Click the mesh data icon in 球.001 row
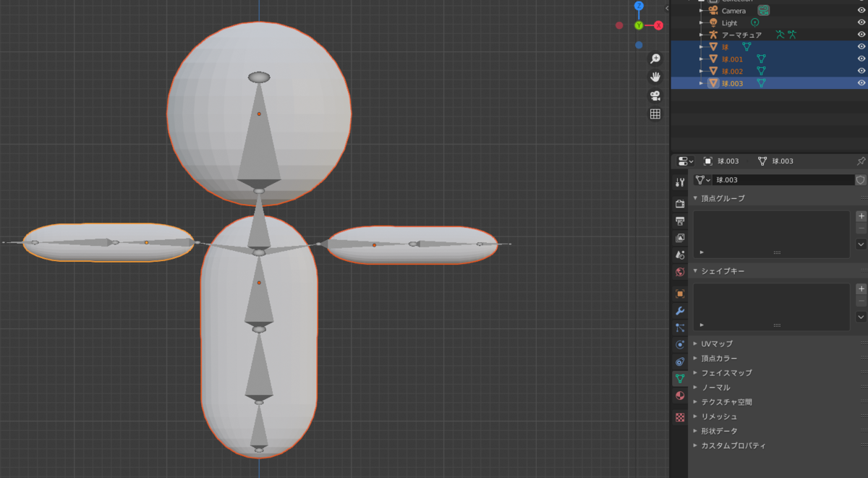 pos(761,59)
